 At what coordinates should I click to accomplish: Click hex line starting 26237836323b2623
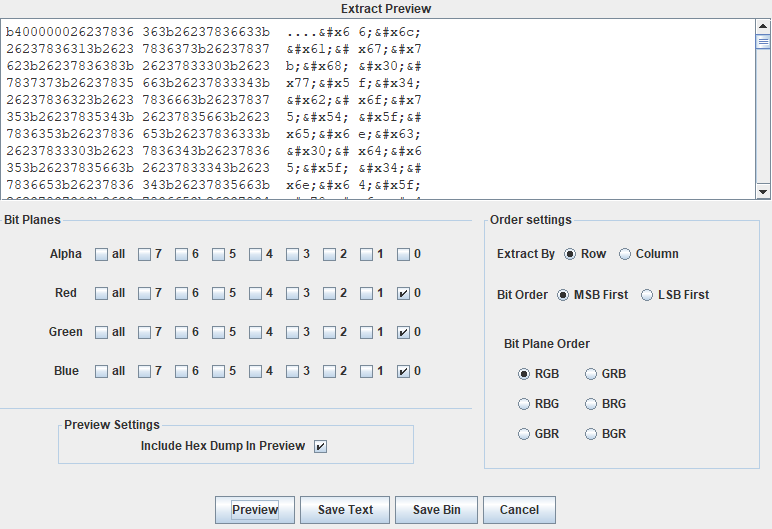pos(214,100)
